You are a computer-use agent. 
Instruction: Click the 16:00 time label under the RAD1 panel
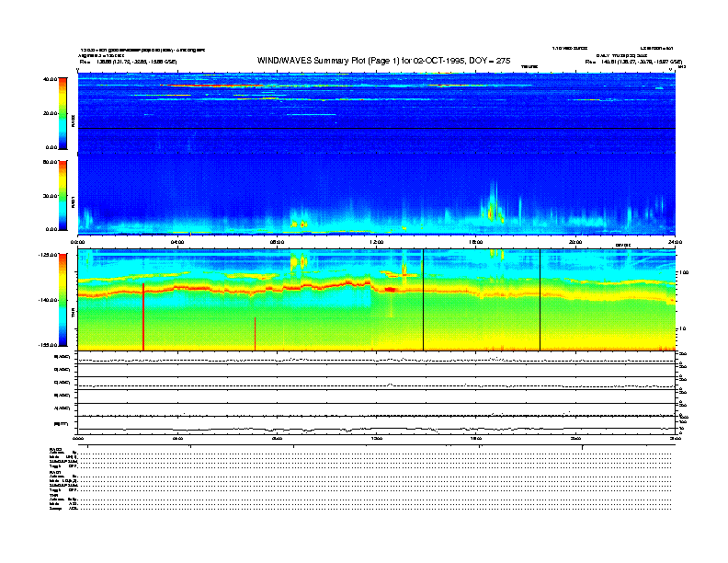point(476,242)
